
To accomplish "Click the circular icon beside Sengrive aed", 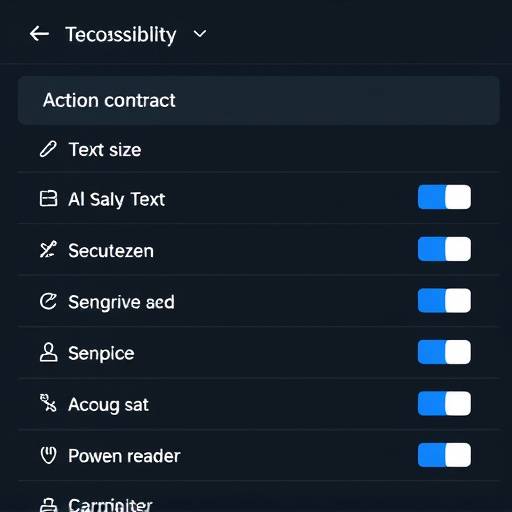I will coord(48,301).
